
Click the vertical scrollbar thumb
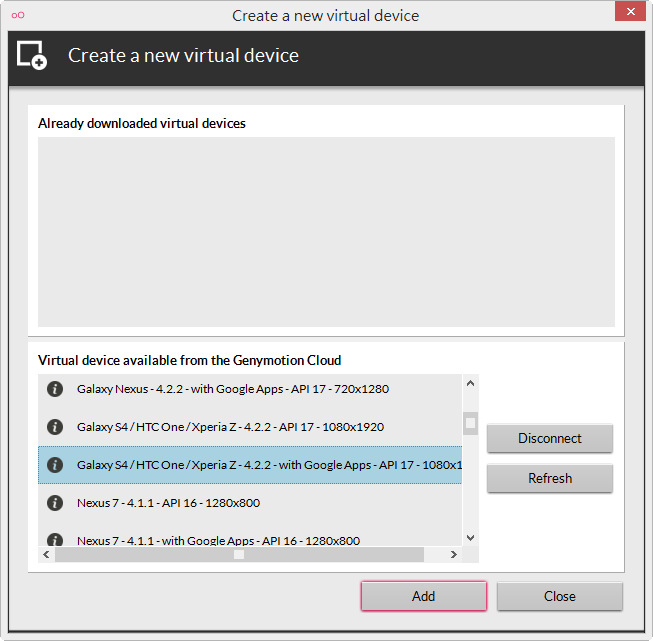pos(471,423)
